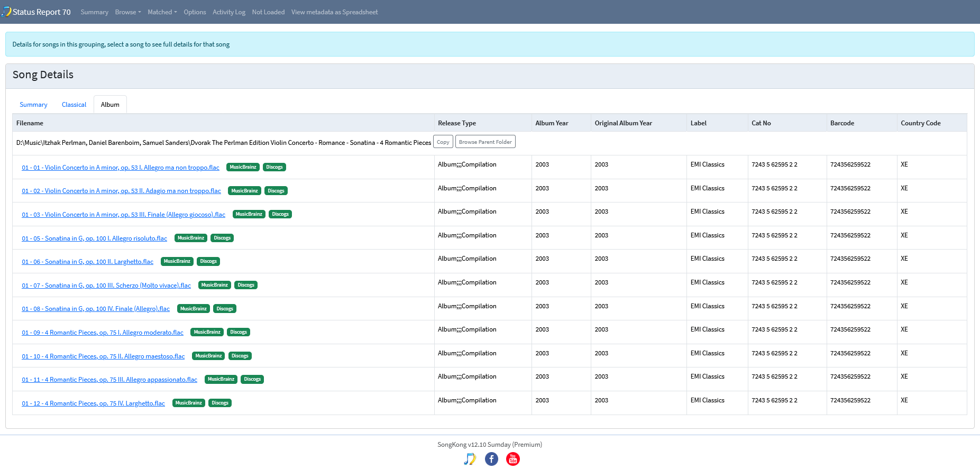Click Discogs badge for Sonatina Larghetto track
The height and width of the screenshot is (469, 980).
(208, 261)
